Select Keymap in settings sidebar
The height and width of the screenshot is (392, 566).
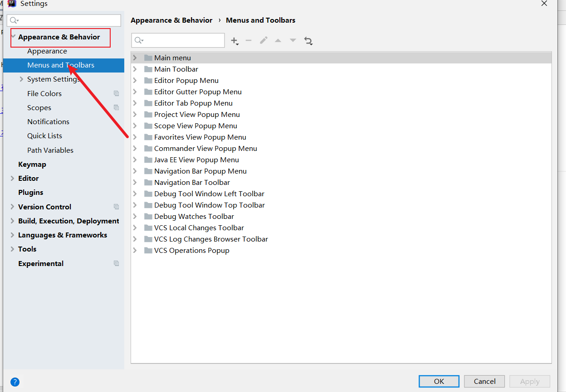pyautogui.click(x=32, y=164)
